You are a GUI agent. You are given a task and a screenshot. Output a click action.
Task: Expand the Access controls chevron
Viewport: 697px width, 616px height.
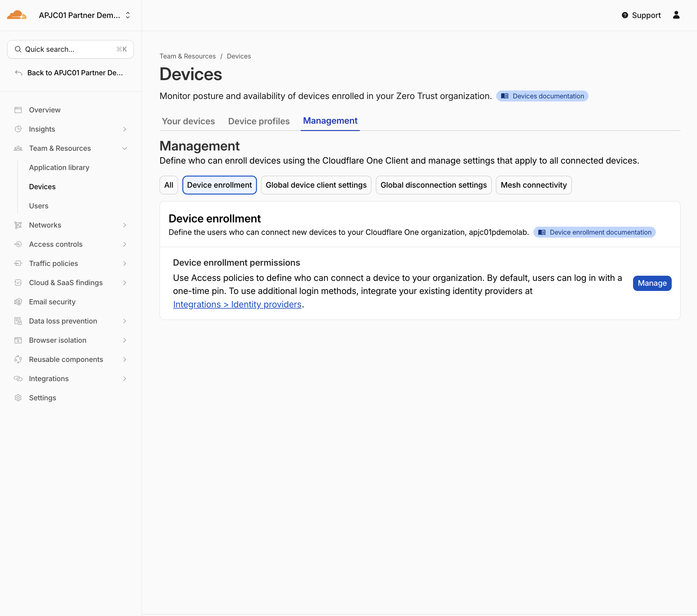pos(125,244)
